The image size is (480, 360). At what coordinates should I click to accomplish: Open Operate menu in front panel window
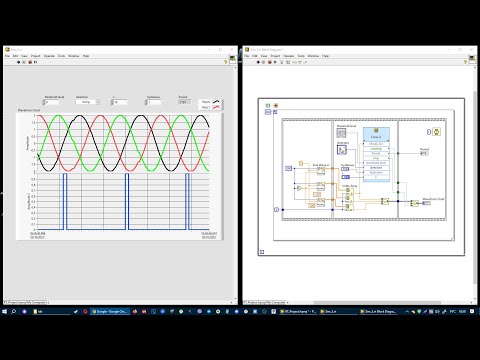(x=49, y=56)
